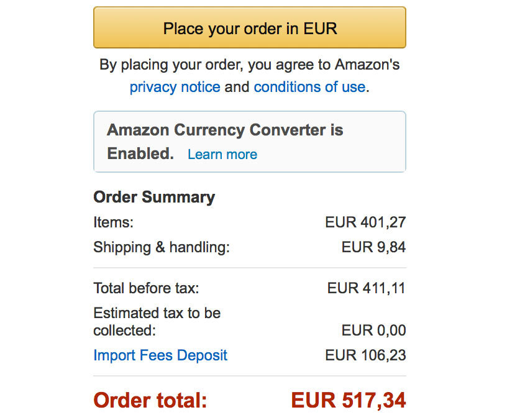Select the EUR 401,27 items amount

point(365,222)
